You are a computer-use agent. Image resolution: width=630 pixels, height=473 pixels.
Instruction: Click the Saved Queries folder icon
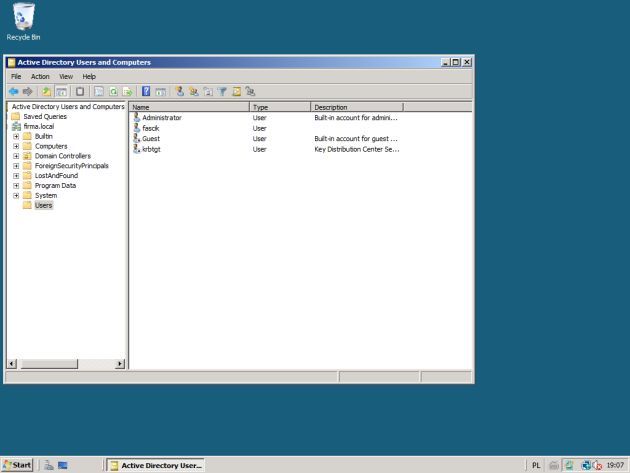coord(16,117)
